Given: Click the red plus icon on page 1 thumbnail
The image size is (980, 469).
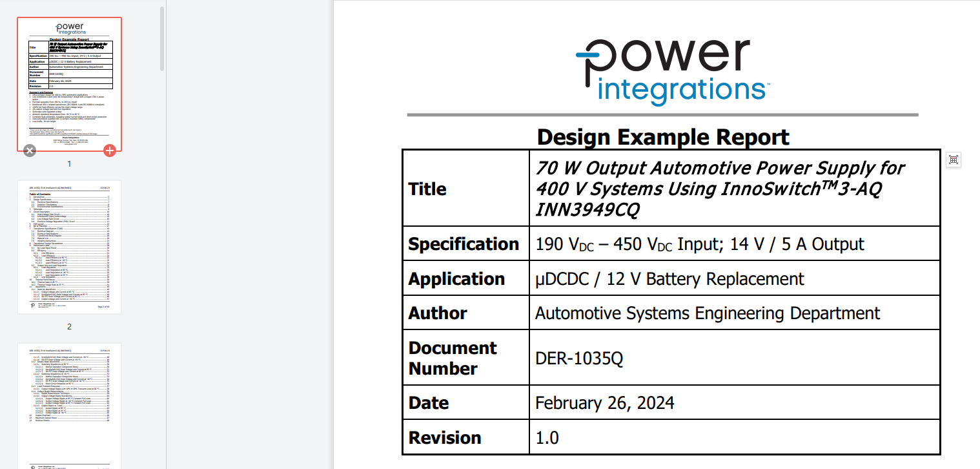Looking at the screenshot, I should tap(110, 151).
